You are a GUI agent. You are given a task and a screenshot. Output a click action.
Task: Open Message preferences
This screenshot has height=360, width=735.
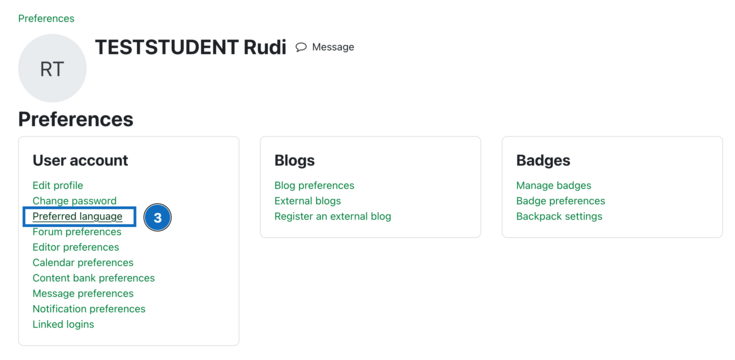pos(83,293)
